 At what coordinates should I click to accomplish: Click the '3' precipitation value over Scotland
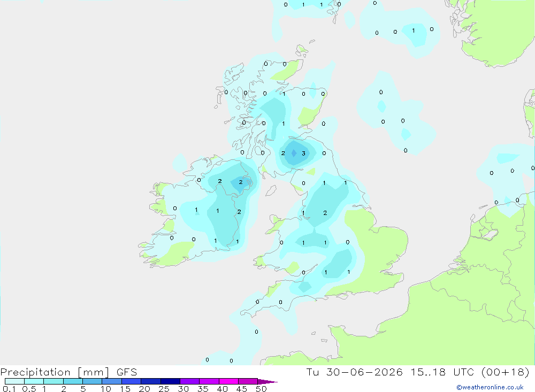coord(304,153)
